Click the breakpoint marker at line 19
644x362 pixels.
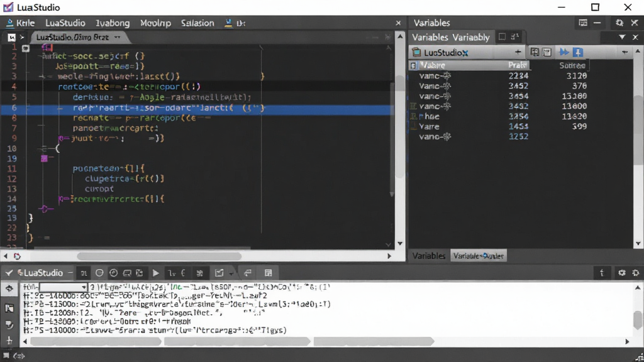44,158
